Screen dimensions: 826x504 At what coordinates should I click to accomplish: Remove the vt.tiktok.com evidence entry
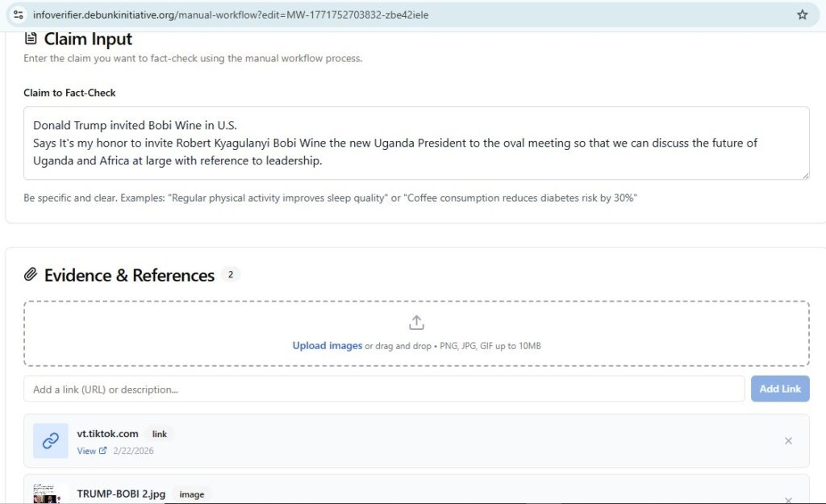coord(788,441)
